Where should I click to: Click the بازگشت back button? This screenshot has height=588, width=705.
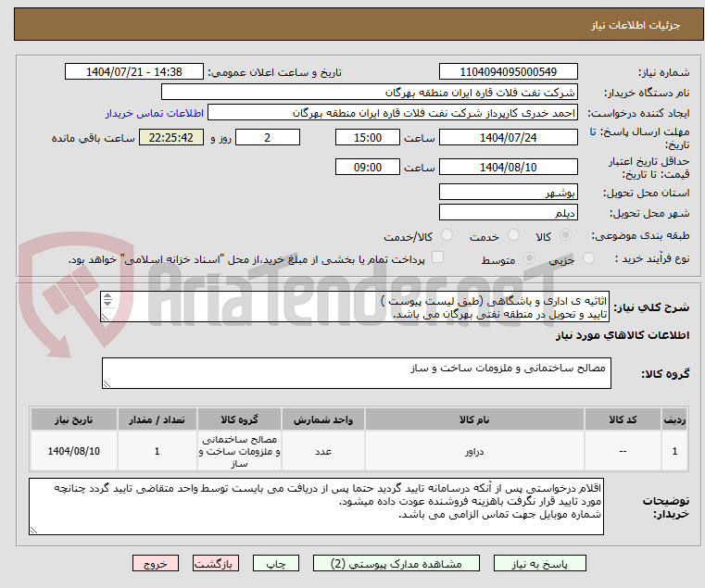pyautogui.click(x=215, y=563)
